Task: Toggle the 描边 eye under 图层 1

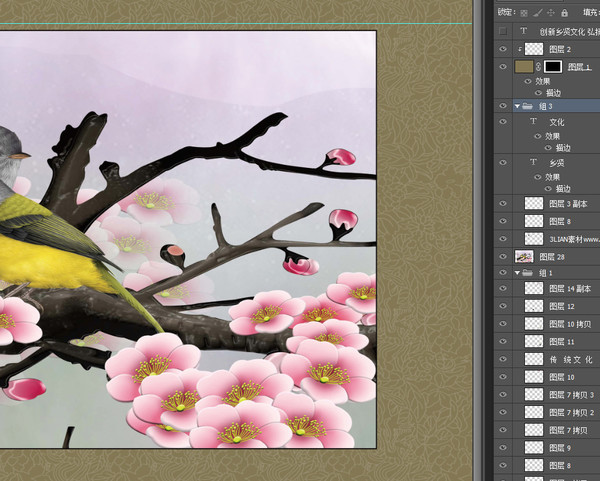Action: [538, 93]
